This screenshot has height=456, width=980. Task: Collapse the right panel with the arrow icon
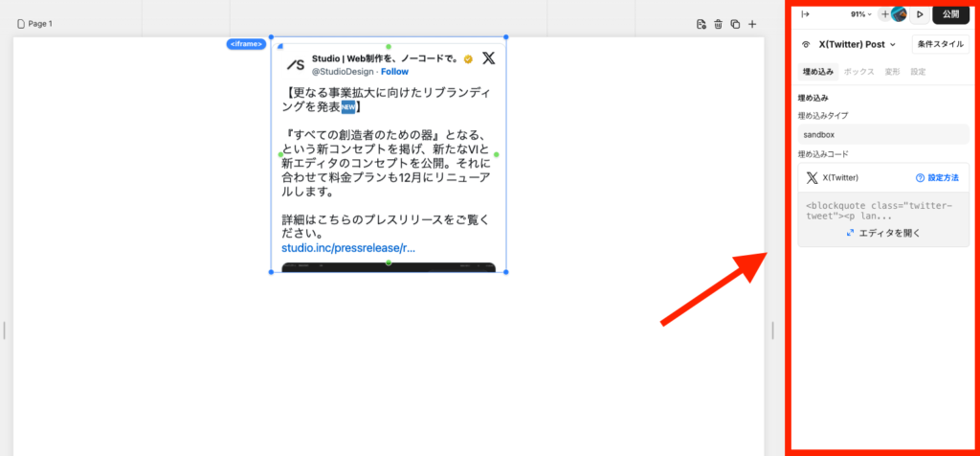pyautogui.click(x=805, y=14)
